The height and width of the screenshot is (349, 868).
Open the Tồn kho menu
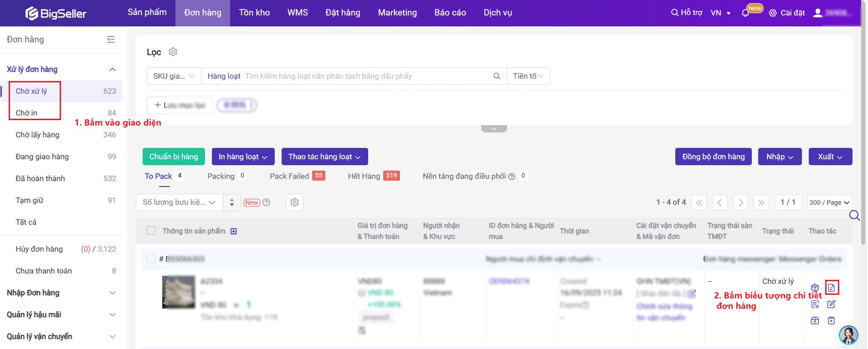click(254, 13)
